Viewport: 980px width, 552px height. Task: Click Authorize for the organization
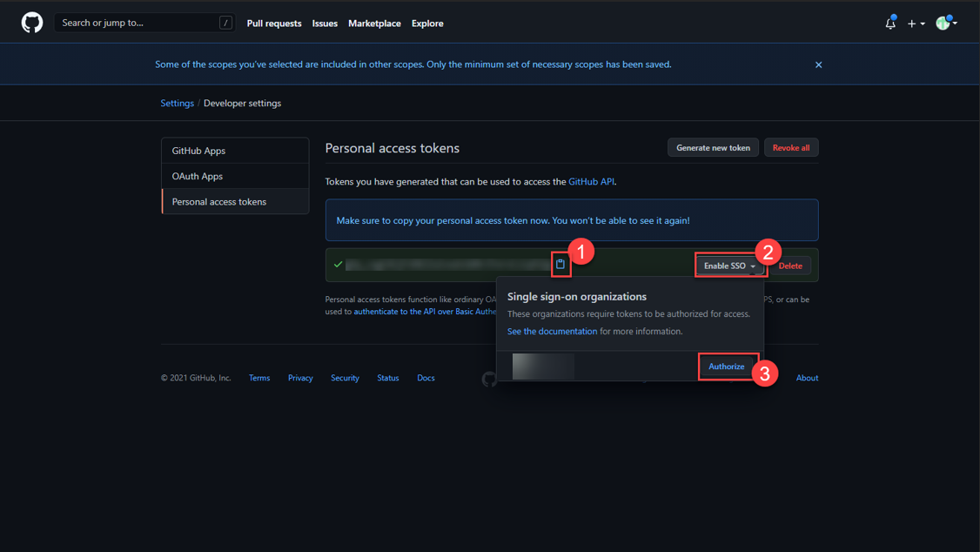point(726,367)
